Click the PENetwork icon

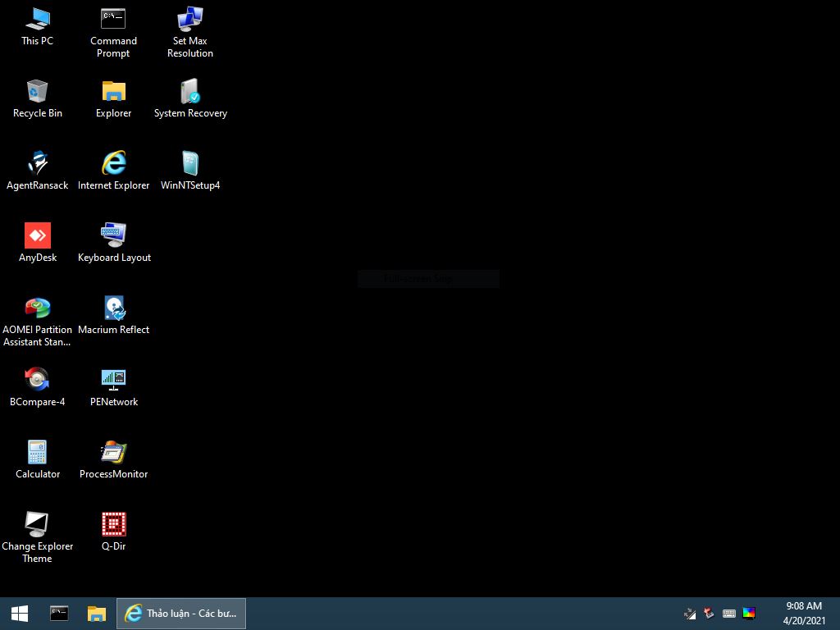pyautogui.click(x=113, y=387)
